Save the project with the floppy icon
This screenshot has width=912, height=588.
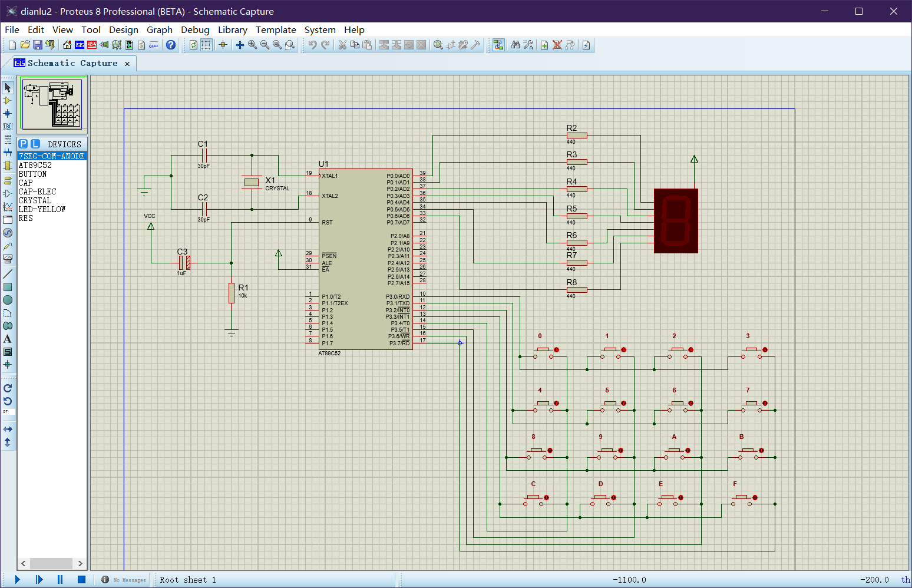(x=38, y=45)
